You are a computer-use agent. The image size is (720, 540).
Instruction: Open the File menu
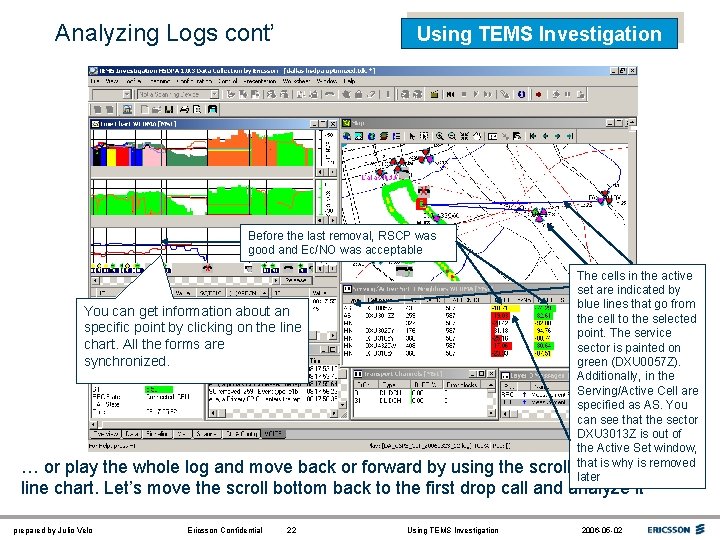coord(95,81)
